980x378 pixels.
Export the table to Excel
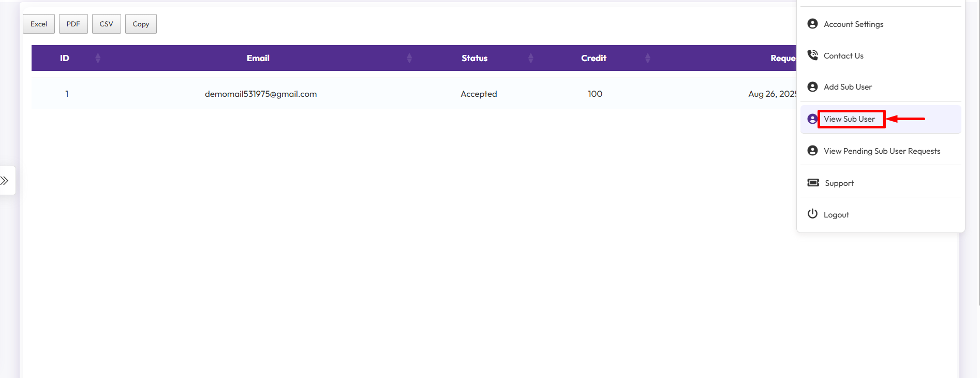pyautogui.click(x=39, y=24)
